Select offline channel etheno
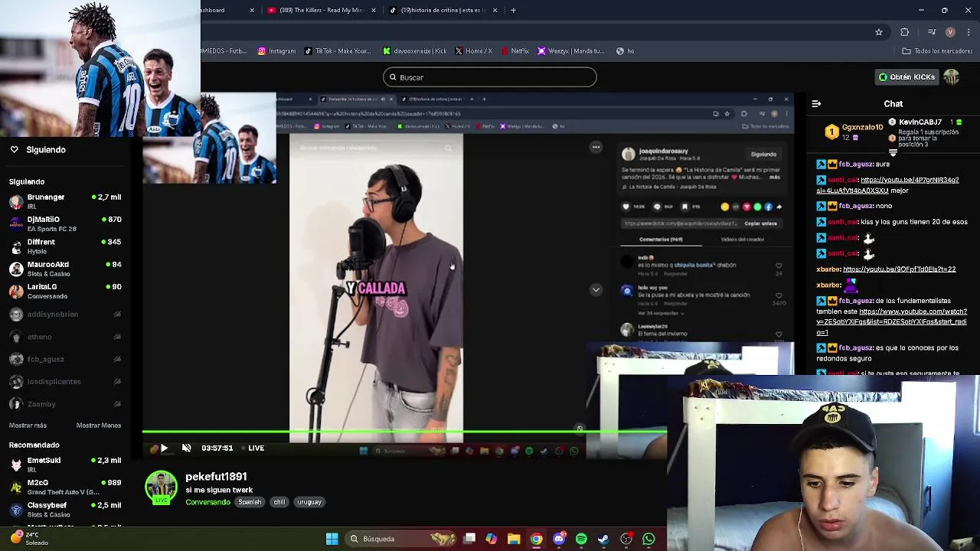The width and height of the screenshot is (980, 551). coord(65,337)
